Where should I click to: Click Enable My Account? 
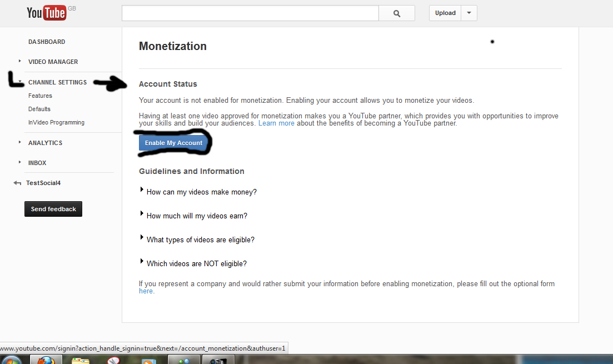coord(173,143)
